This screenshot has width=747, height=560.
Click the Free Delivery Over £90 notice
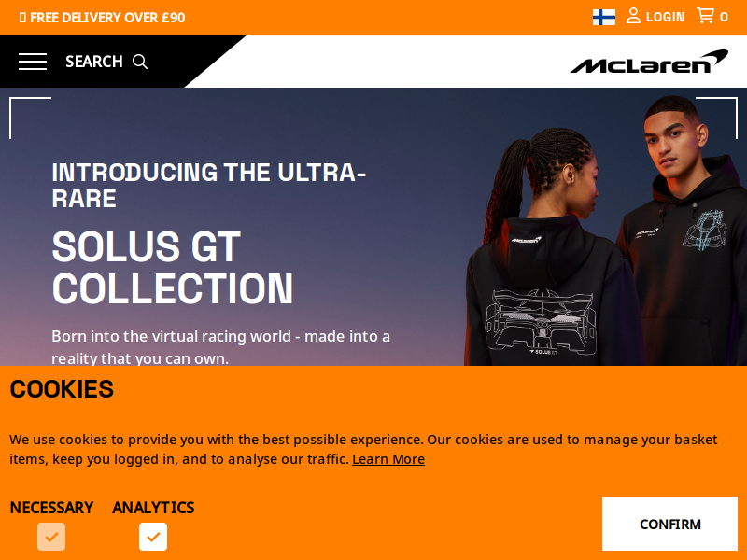(x=102, y=18)
